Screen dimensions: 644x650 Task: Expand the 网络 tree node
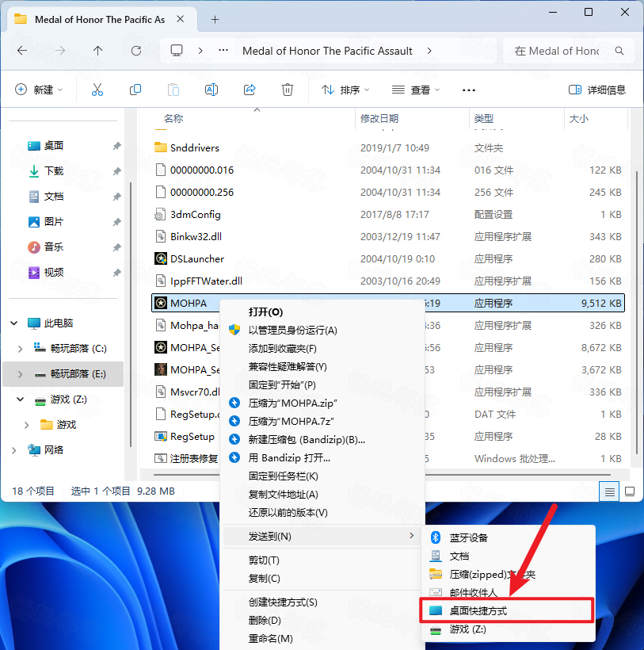(x=14, y=450)
